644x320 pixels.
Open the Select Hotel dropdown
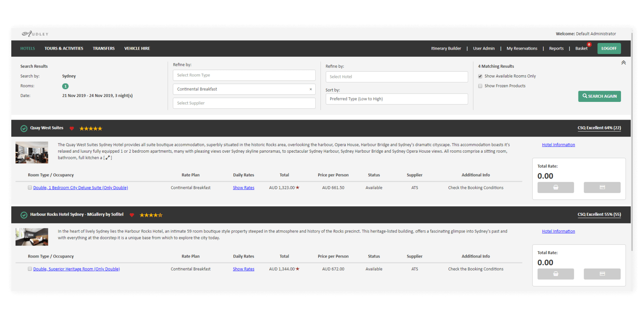click(x=397, y=77)
